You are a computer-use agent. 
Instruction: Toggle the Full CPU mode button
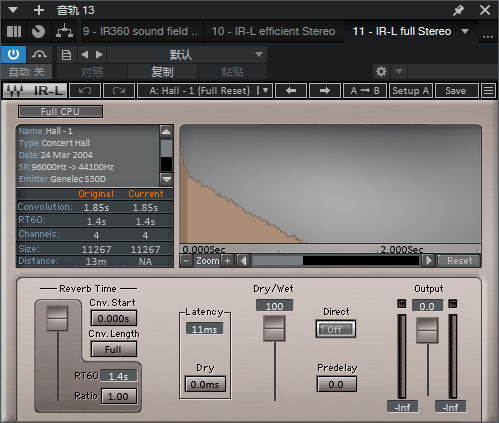click(x=60, y=112)
